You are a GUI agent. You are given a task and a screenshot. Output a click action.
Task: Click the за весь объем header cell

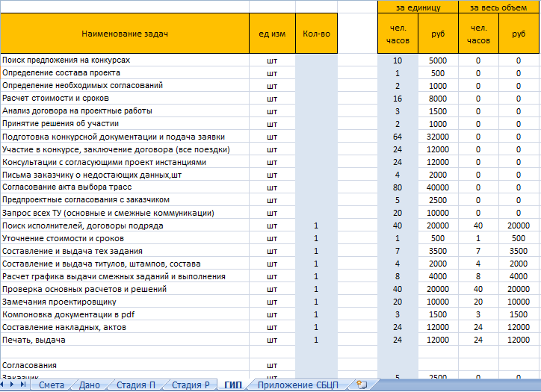click(x=498, y=7)
